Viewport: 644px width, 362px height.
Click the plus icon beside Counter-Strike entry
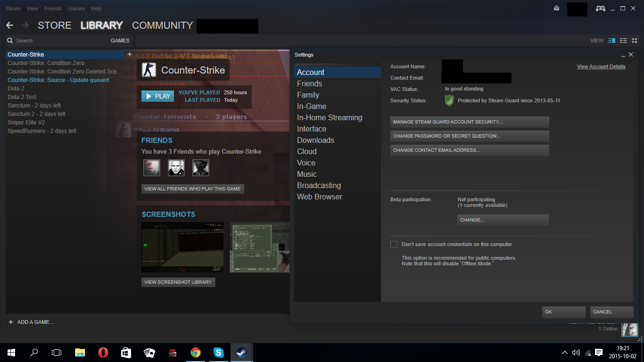pos(130,55)
